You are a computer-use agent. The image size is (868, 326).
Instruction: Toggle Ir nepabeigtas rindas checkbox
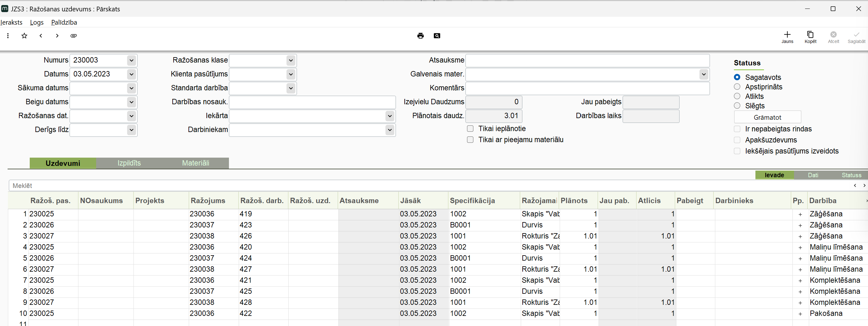(x=737, y=129)
